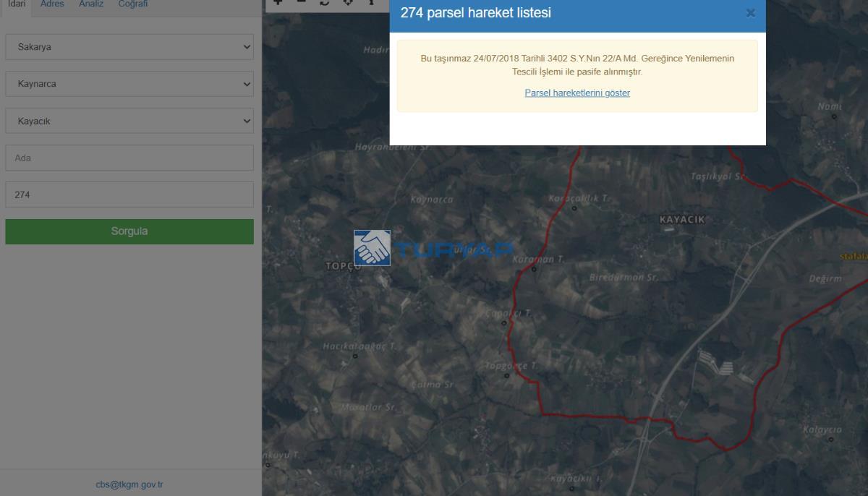Switch to the Adres tab

pyautogui.click(x=52, y=4)
